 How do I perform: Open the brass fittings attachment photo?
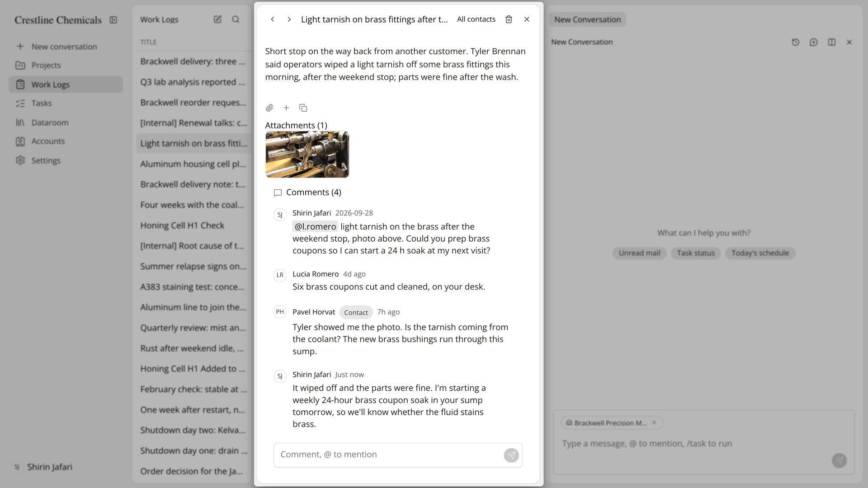(307, 154)
